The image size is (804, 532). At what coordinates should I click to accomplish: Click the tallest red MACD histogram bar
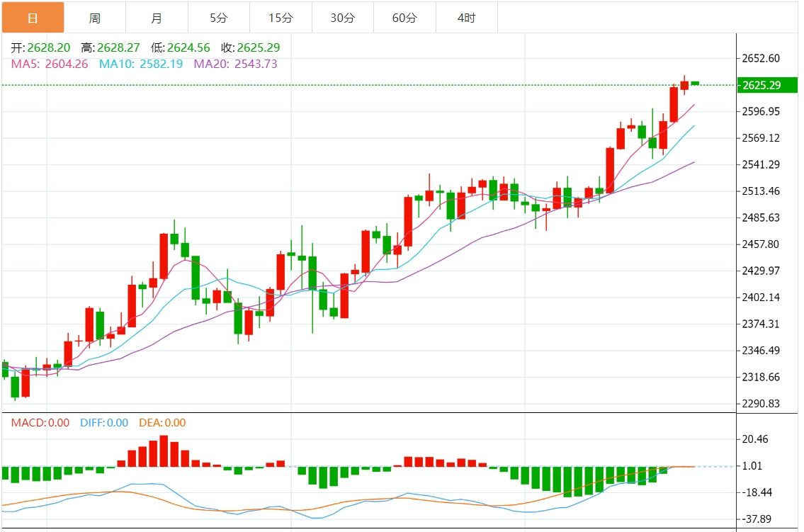pyautogui.click(x=164, y=451)
